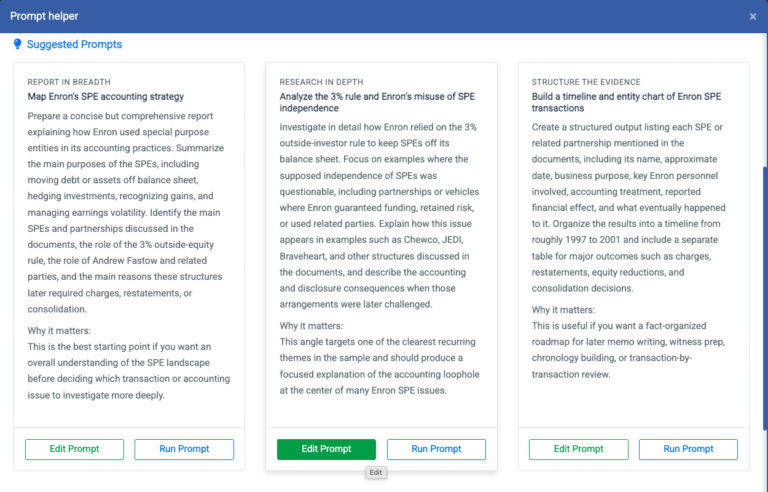Edit the Map Enron's SPE accounting prompt
The image size is (768, 492).
coord(74,449)
